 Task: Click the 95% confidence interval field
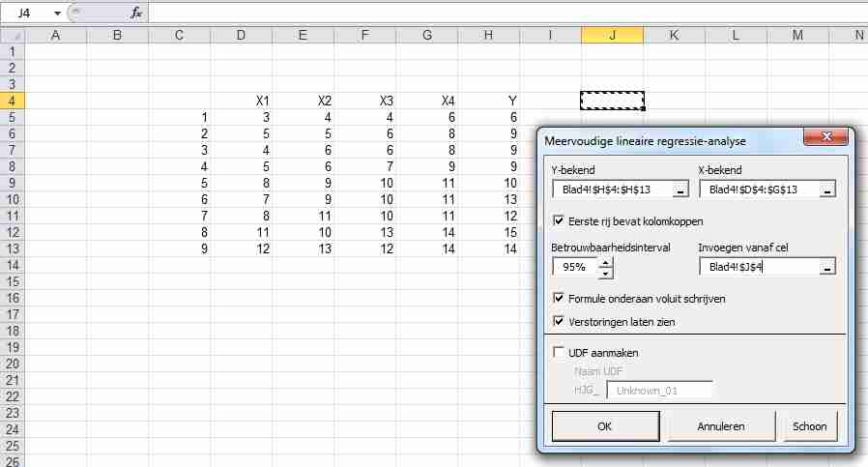(x=575, y=267)
